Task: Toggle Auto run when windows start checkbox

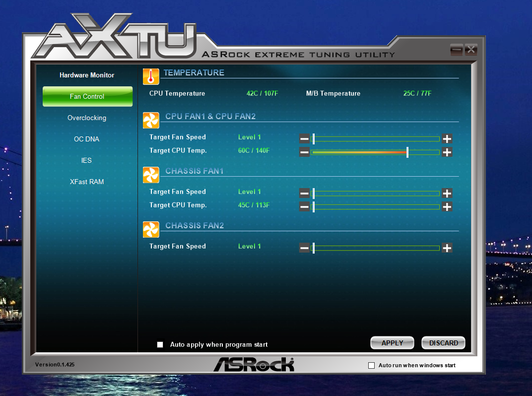Action: point(372,365)
